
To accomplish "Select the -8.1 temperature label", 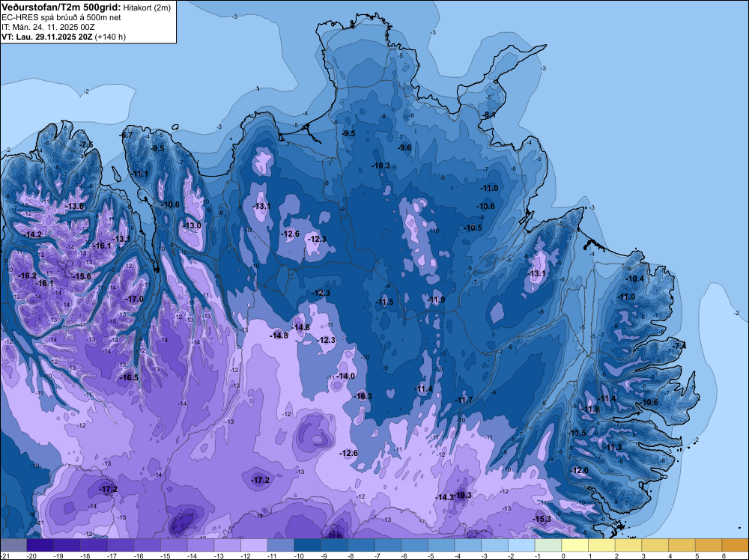I will tap(488, 115).
